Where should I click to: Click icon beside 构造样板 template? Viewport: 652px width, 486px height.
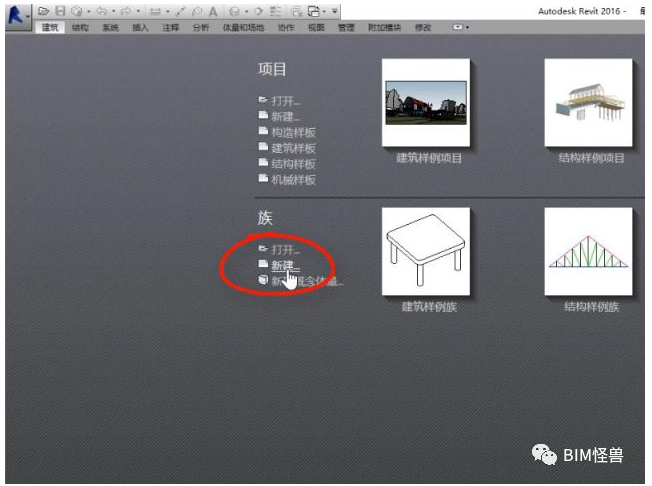[263, 132]
